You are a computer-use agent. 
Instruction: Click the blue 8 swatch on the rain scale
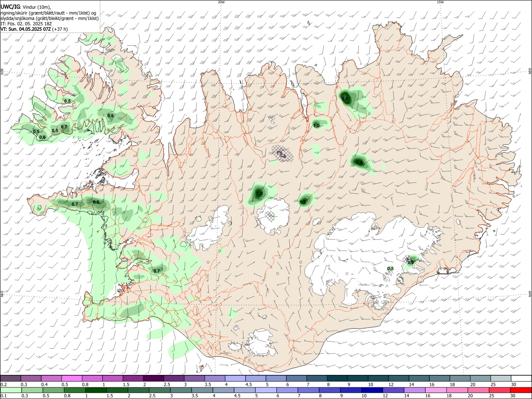coord(330,390)
